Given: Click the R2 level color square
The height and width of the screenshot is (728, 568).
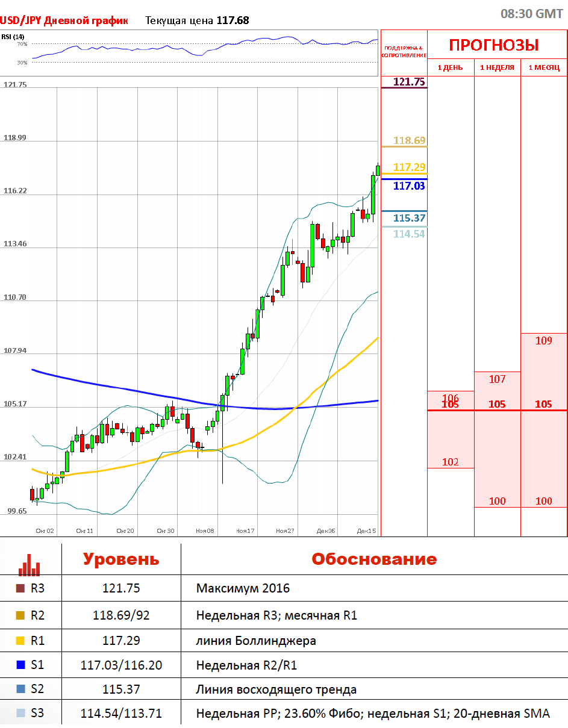Looking at the screenshot, I should [20, 615].
